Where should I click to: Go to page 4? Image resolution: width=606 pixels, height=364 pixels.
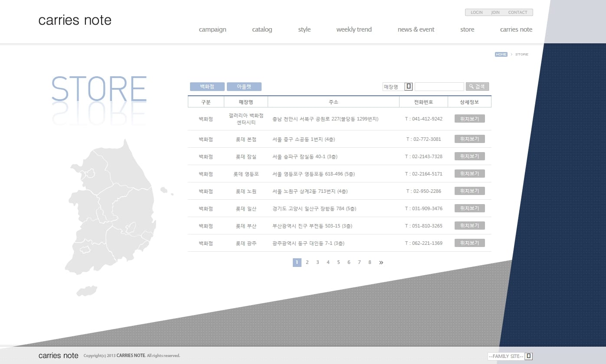click(x=328, y=262)
